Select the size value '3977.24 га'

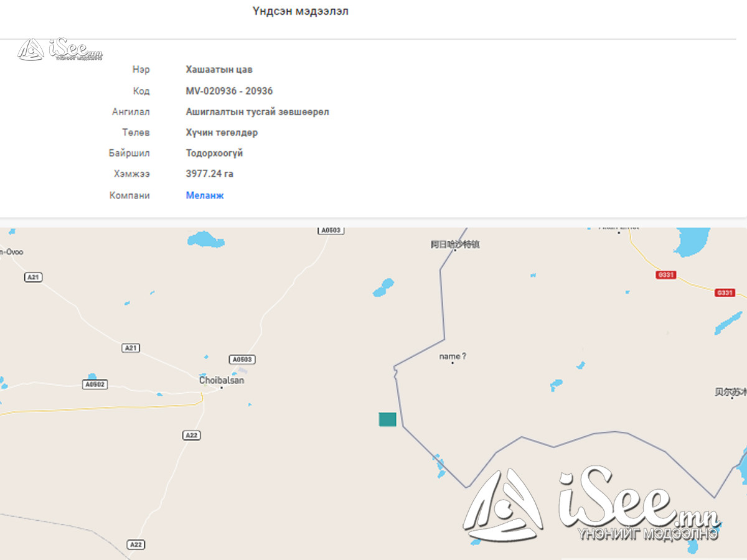pyautogui.click(x=209, y=174)
